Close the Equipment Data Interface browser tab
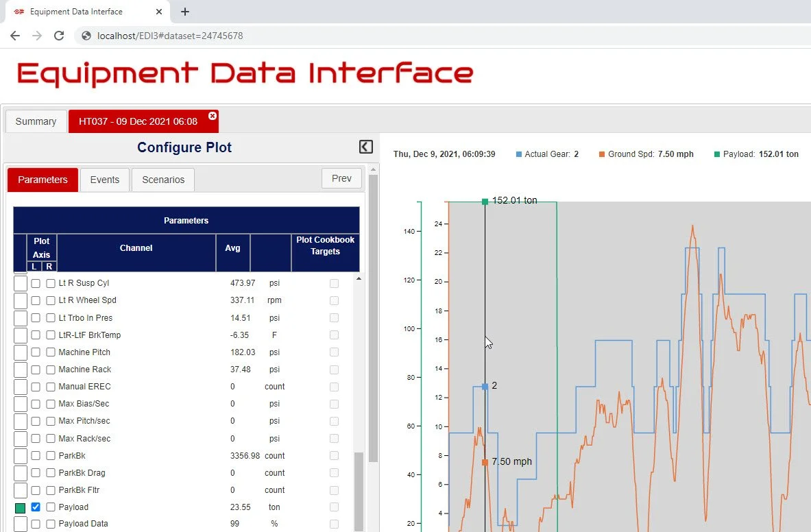Image resolution: width=811 pixels, height=532 pixels. point(159,12)
